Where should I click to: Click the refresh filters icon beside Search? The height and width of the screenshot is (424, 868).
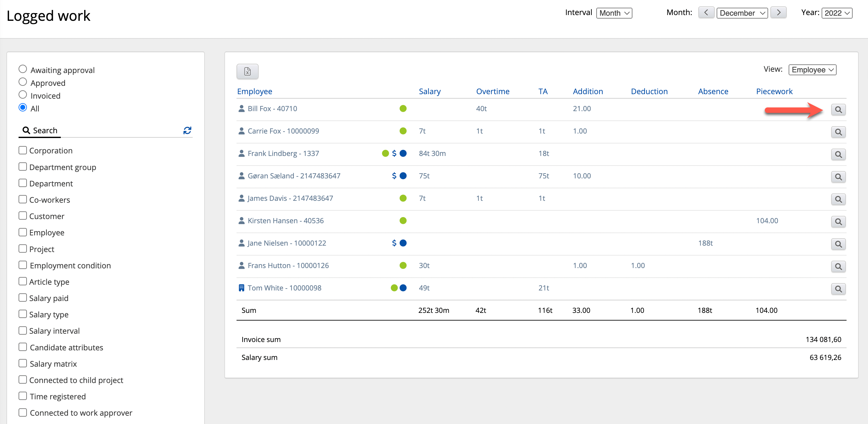187,130
